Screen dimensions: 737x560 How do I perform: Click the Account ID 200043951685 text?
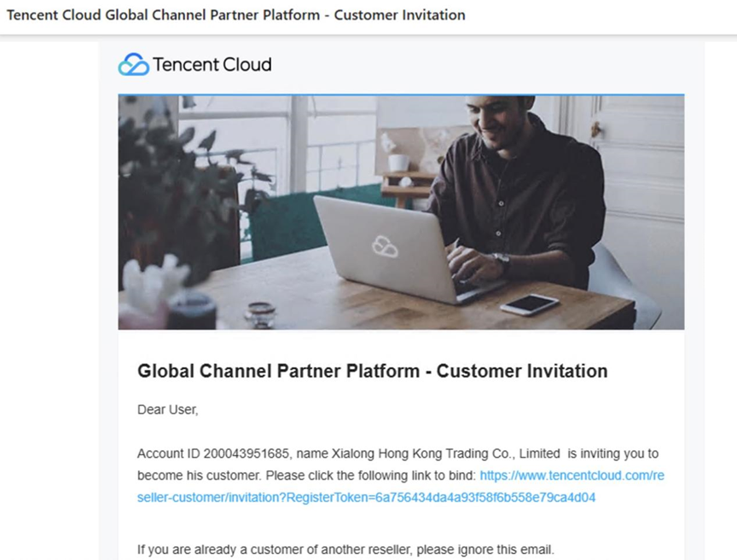pyautogui.click(x=215, y=453)
